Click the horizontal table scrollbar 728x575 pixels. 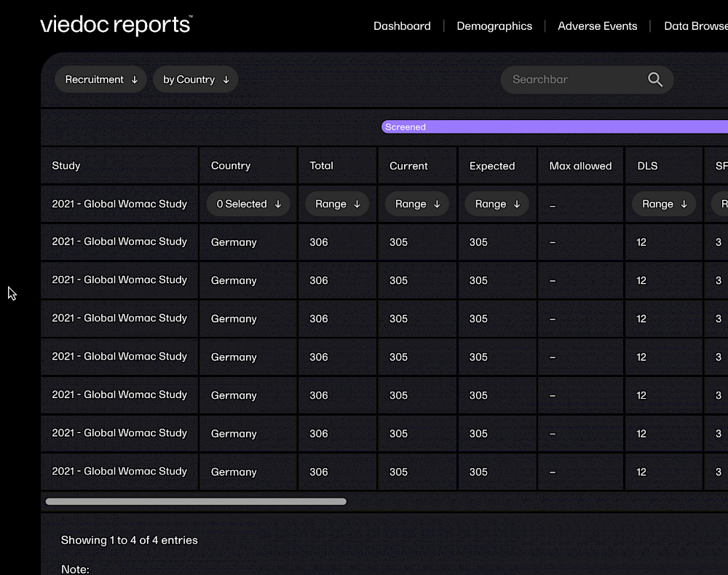196,501
